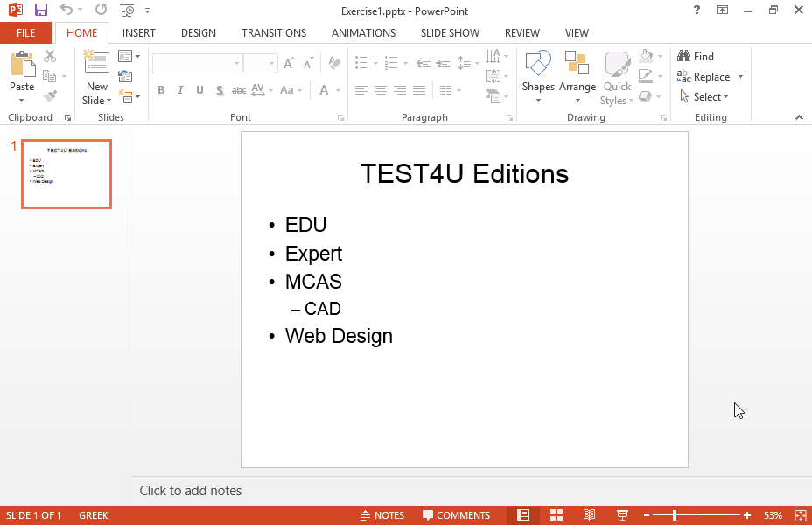The height and width of the screenshot is (525, 812).
Task: Toggle Align Left
Action: point(361,90)
